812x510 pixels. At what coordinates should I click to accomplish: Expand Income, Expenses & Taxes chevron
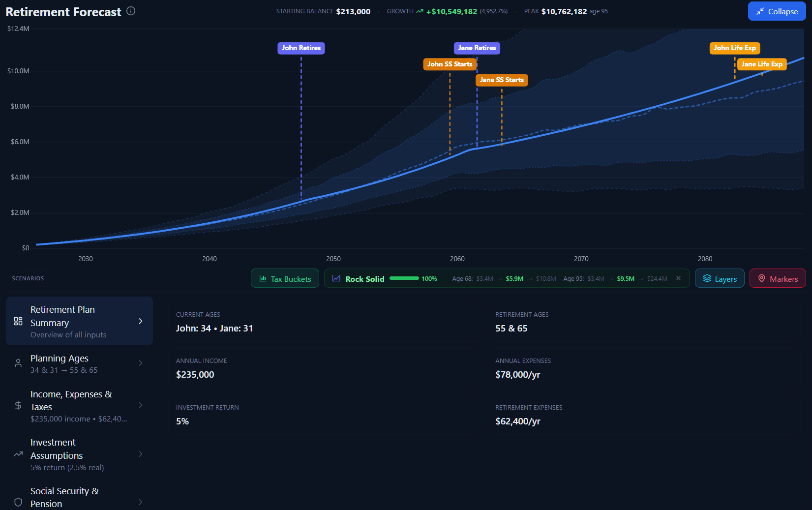pos(141,405)
